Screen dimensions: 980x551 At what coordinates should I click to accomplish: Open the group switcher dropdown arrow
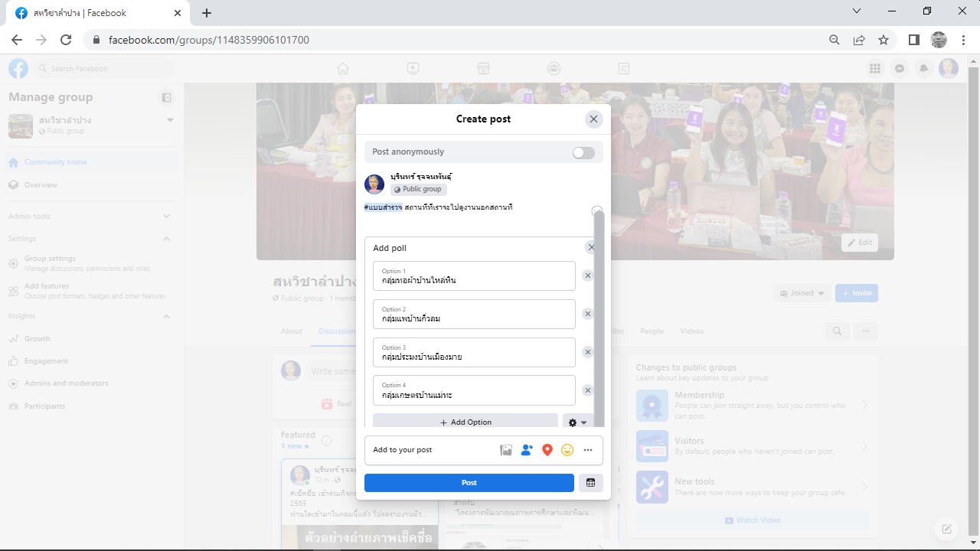[x=170, y=120]
